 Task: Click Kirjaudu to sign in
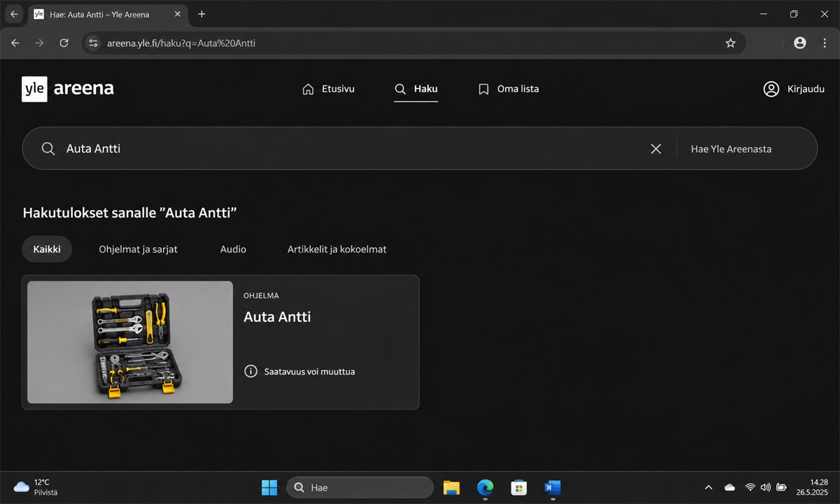(x=794, y=89)
